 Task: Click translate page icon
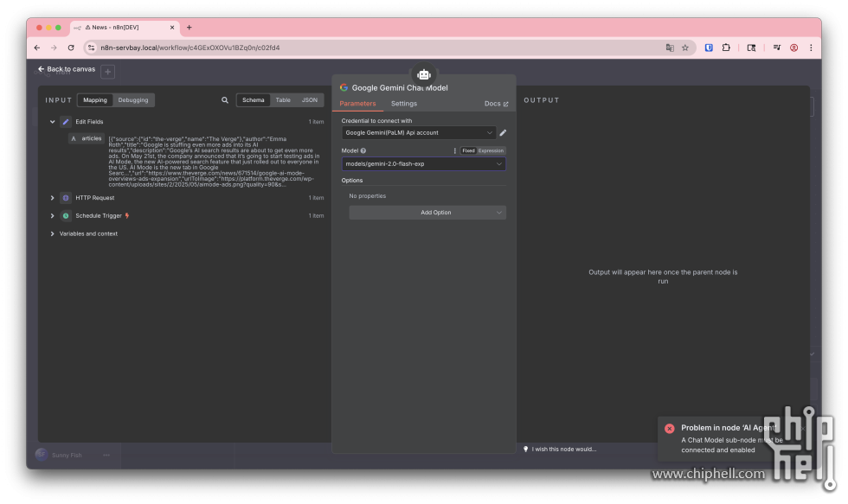click(670, 48)
